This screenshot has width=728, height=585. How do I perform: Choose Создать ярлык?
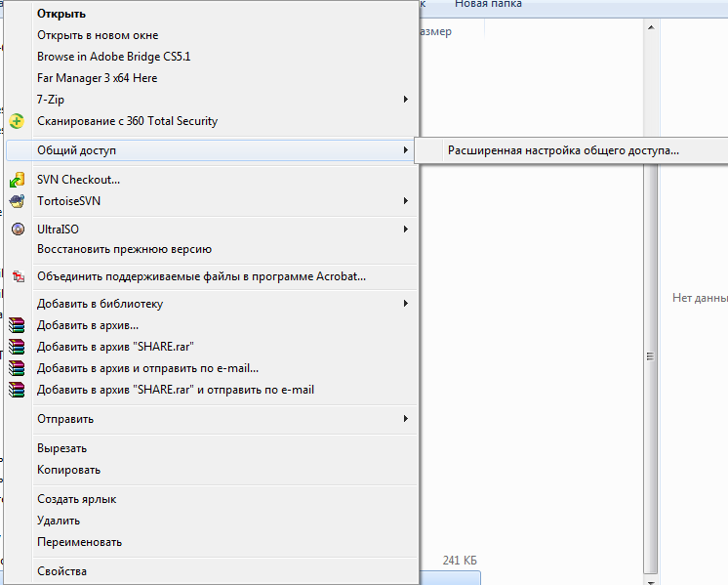pos(211,499)
